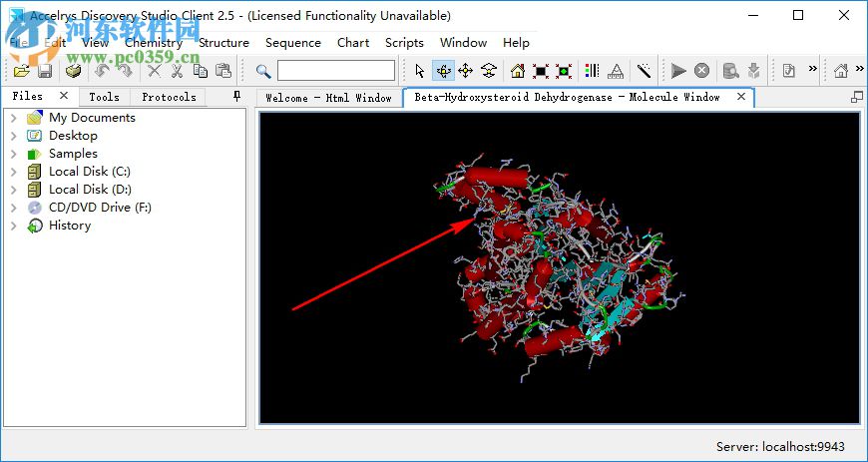Toggle the panel pin icon
Image resolution: width=868 pixels, height=462 pixels.
pyautogui.click(x=236, y=97)
